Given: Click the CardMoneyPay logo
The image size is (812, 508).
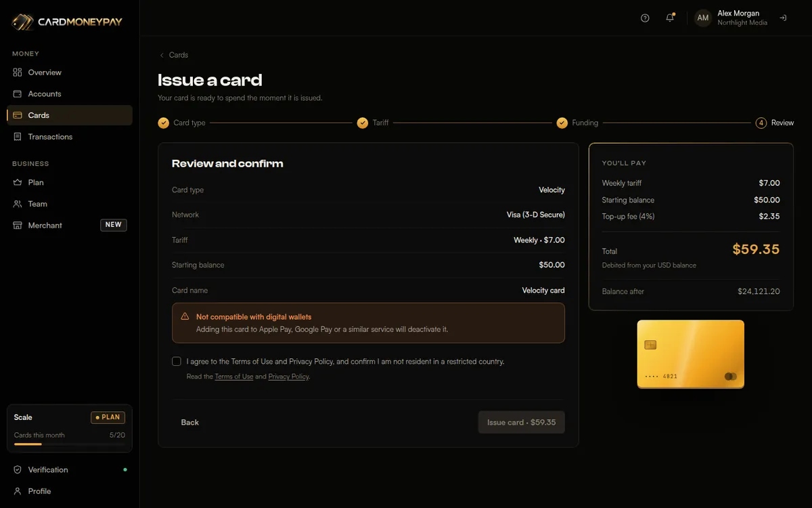Looking at the screenshot, I should click(x=67, y=22).
